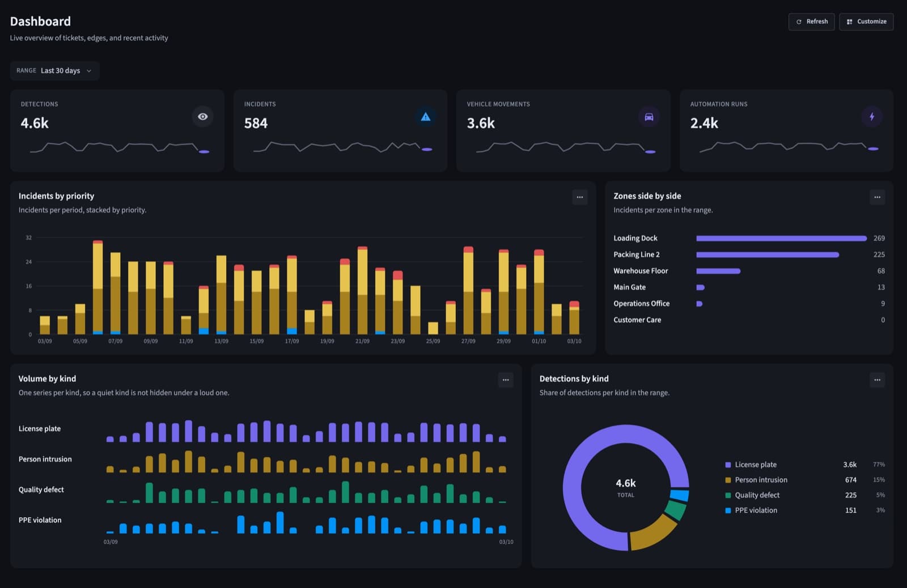
Task: Click the 'Loading Dock' zone label
Action: 635,238
